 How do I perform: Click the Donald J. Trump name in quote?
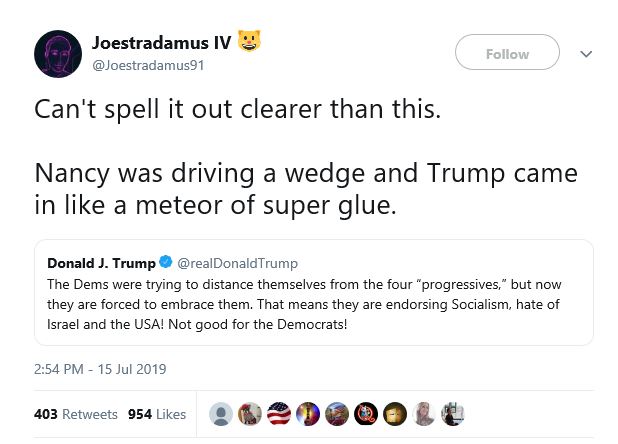(102, 264)
